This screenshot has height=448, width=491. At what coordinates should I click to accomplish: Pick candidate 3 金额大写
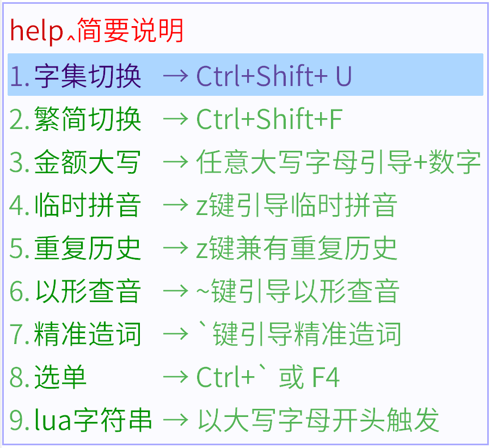click(x=87, y=162)
